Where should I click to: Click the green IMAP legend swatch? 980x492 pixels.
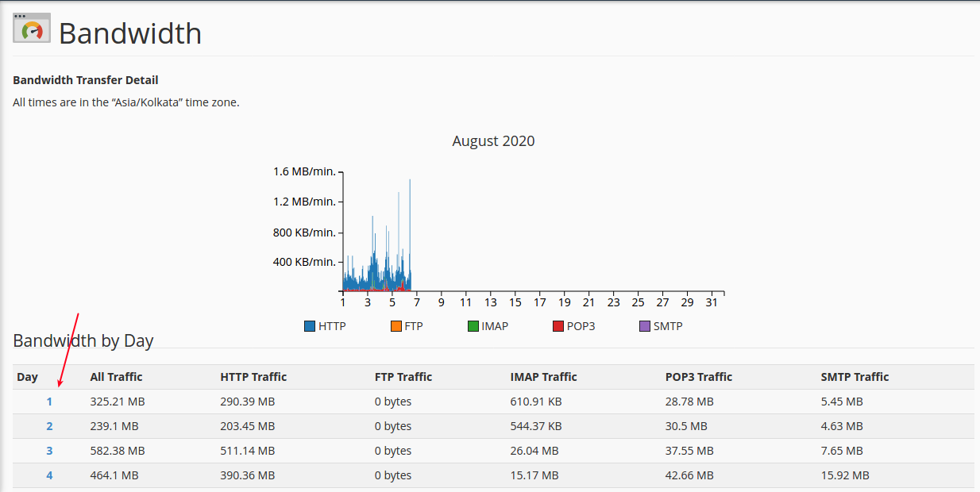pos(473,326)
